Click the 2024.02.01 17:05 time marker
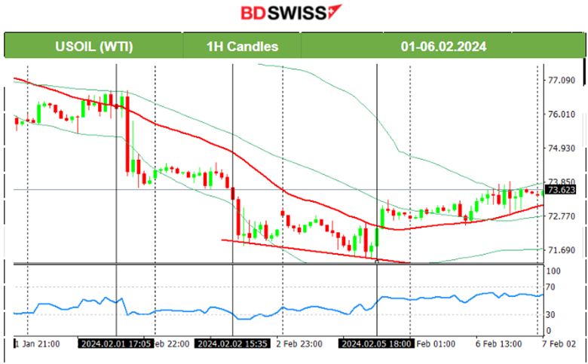 (115, 344)
